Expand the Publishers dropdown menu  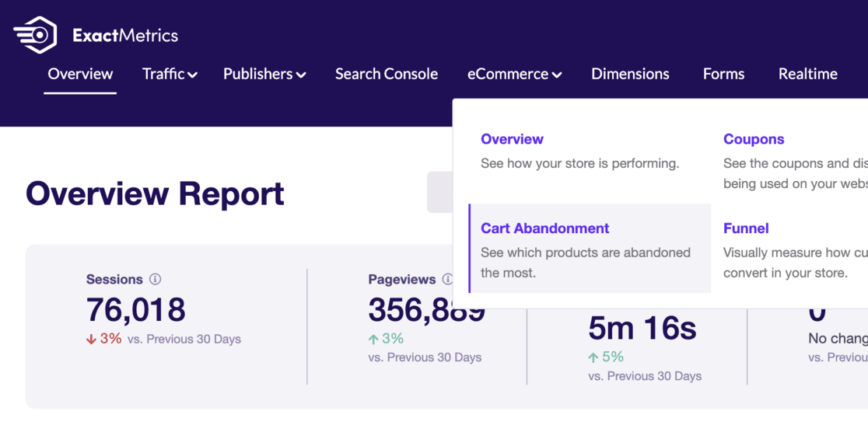click(264, 74)
